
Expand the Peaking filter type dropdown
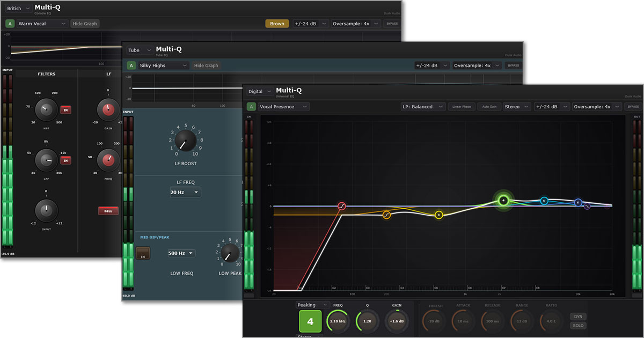[311, 305]
